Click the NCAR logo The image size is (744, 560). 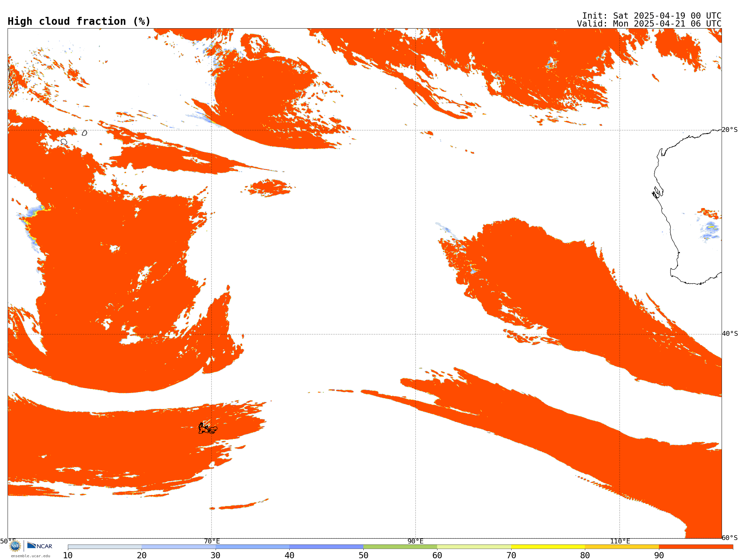click(x=40, y=546)
